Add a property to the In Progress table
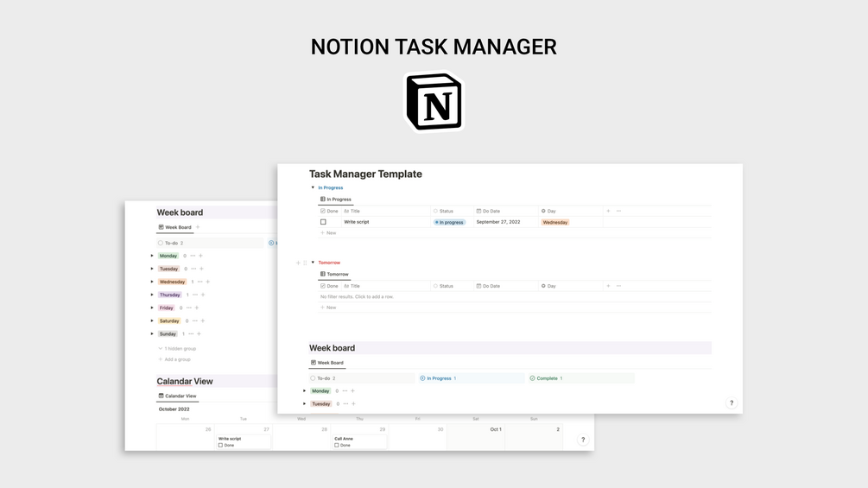Screen dimensions: 868x488 coord(608,211)
